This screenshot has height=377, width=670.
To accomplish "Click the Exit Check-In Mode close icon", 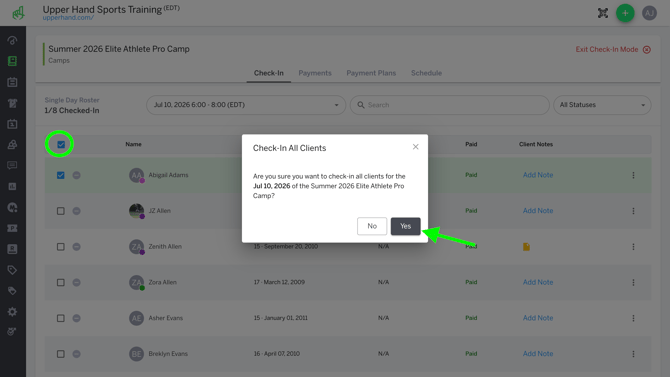I will click(x=647, y=50).
